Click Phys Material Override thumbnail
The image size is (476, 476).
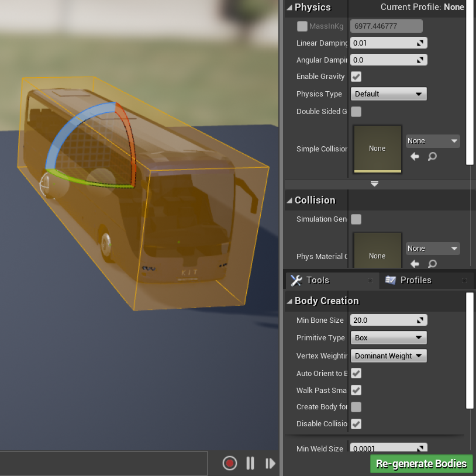coord(377,250)
